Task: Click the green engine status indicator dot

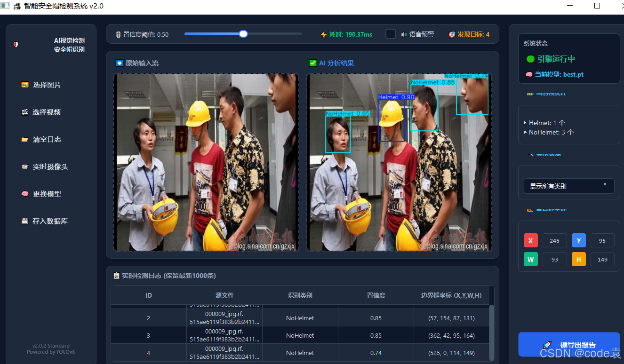Action: [x=530, y=59]
